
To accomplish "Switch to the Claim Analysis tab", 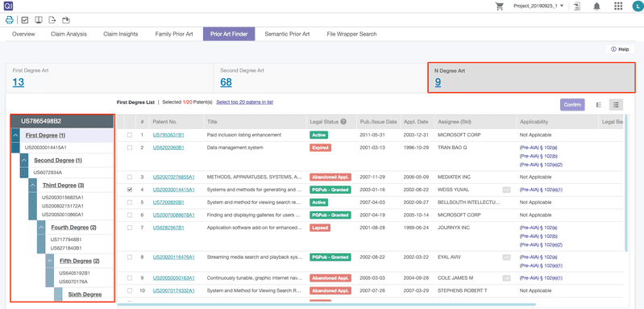I will 69,34.
